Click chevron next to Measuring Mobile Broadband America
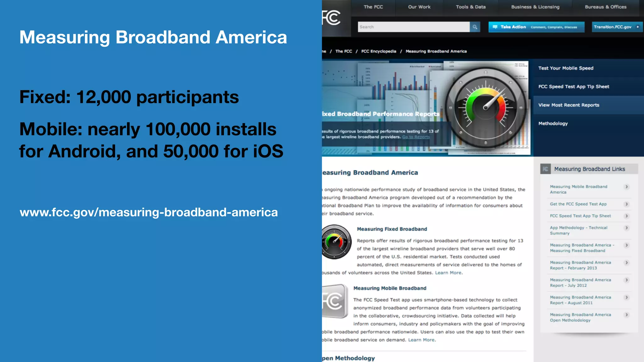Image resolution: width=644 pixels, height=362 pixels. coord(626,187)
